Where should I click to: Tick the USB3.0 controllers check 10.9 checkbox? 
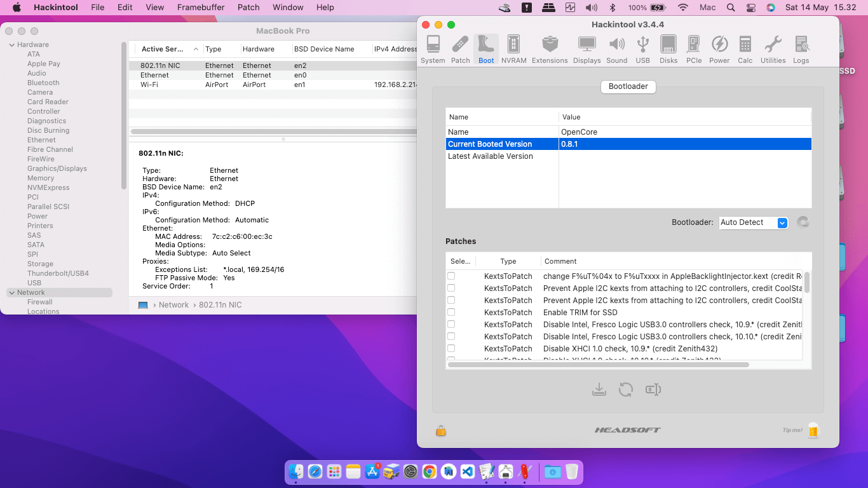click(x=451, y=325)
